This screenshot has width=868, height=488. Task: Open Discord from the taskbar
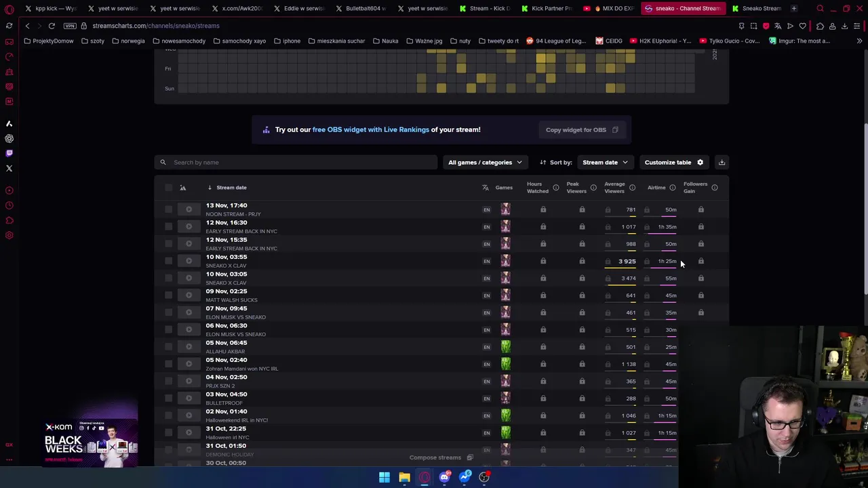click(444, 477)
